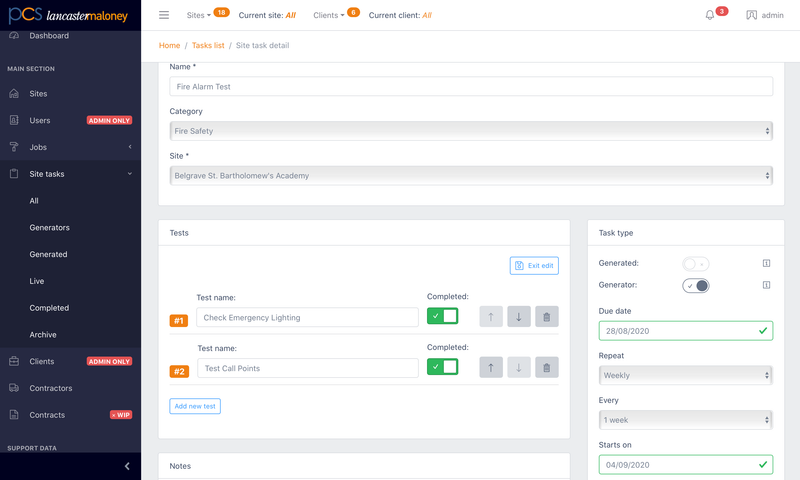Open the Category dropdown showing Fire Safety

coord(471,131)
